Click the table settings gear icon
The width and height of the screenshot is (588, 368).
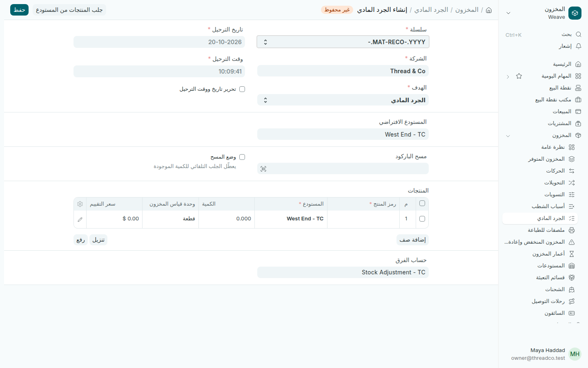click(x=80, y=204)
